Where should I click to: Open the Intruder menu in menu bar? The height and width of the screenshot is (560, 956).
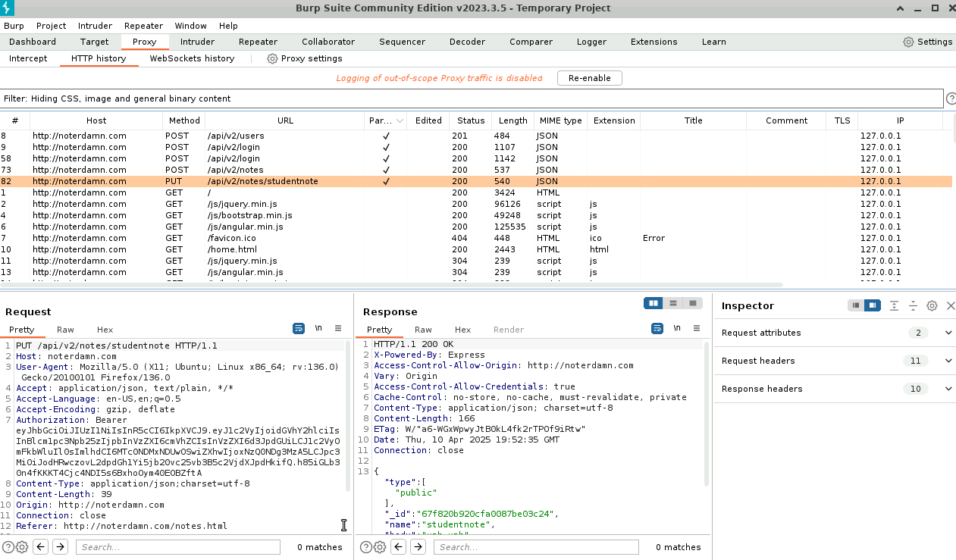tap(95, 26)
